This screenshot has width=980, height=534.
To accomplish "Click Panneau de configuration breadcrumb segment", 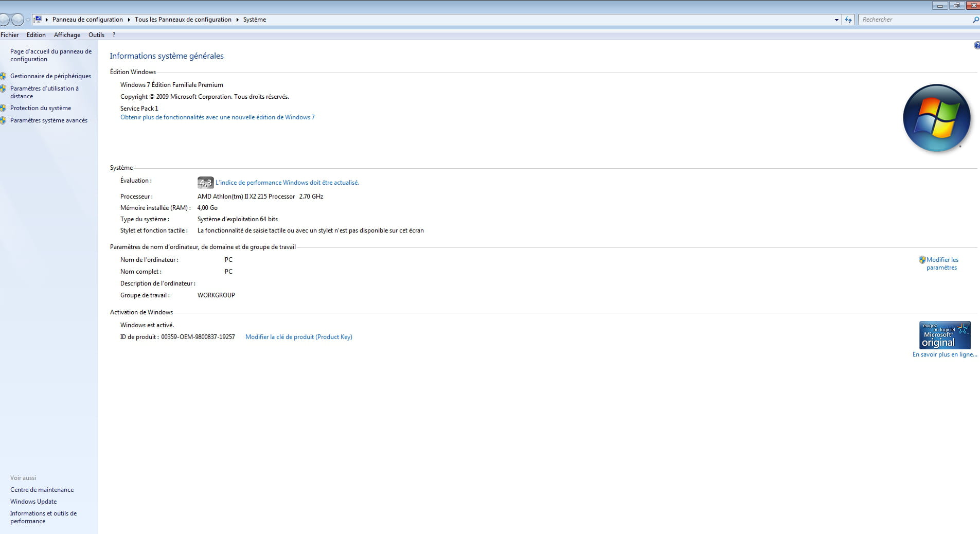I will pos(87,20).
